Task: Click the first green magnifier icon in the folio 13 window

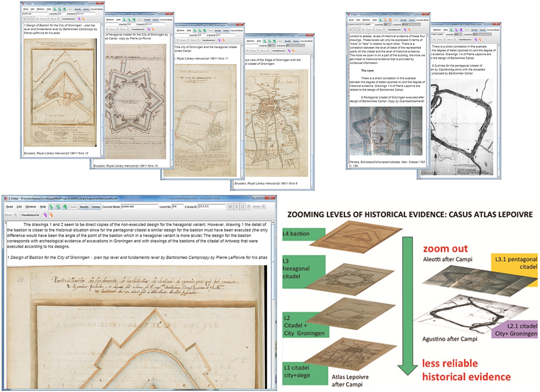Action: click(x=55, y=9)
